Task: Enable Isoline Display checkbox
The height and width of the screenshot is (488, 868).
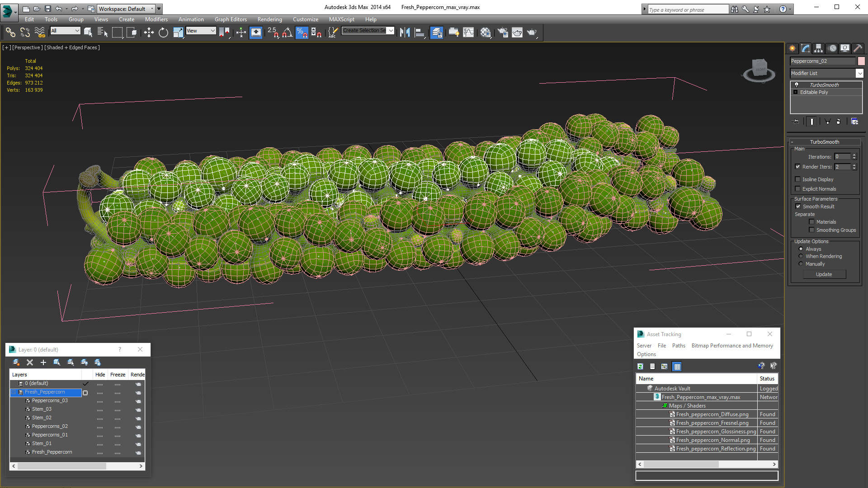Action: (798, 179)
